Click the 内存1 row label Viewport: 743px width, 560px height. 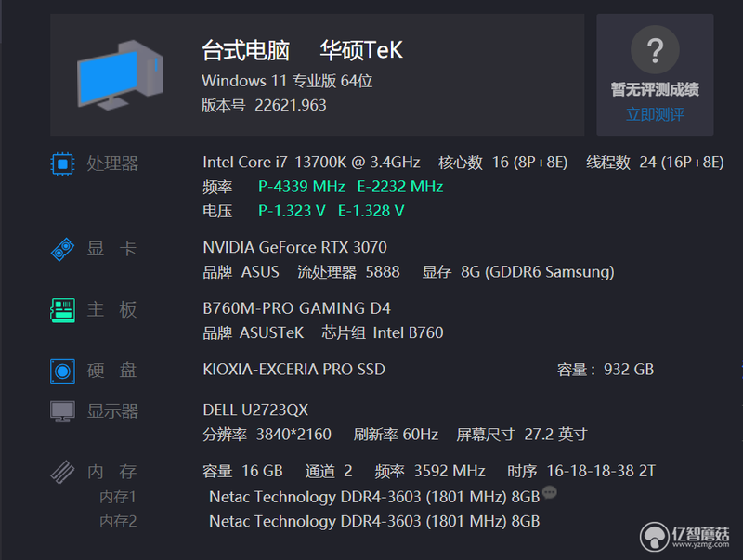[x=118, y=497]
